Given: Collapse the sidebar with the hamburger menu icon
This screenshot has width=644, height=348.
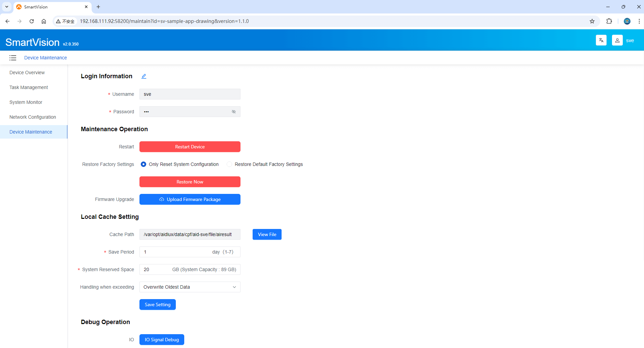Looking at the screenshot, I should [13, 58].
